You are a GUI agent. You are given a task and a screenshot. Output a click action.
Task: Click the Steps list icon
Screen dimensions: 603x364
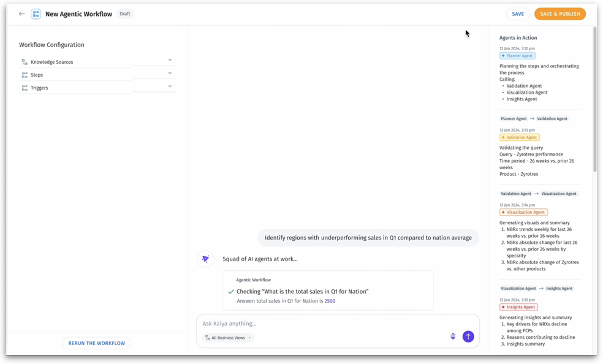(25, 75)
